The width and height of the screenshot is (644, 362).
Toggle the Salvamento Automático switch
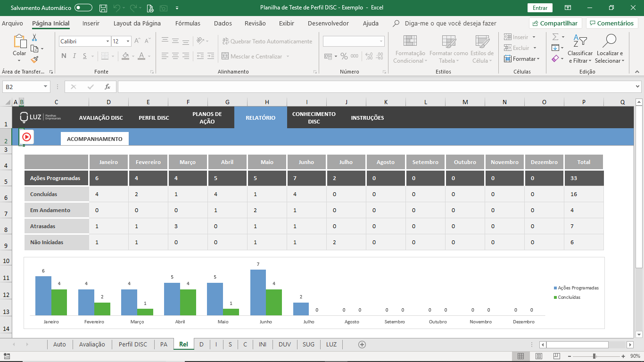(83, 8)
